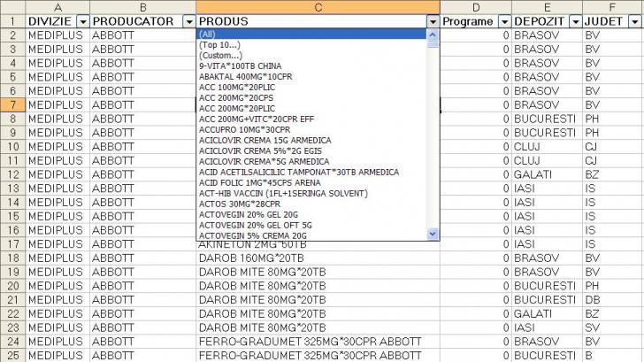Select column F header
Image resolution: width=644 pixels, height=362 pixels.
612,7
